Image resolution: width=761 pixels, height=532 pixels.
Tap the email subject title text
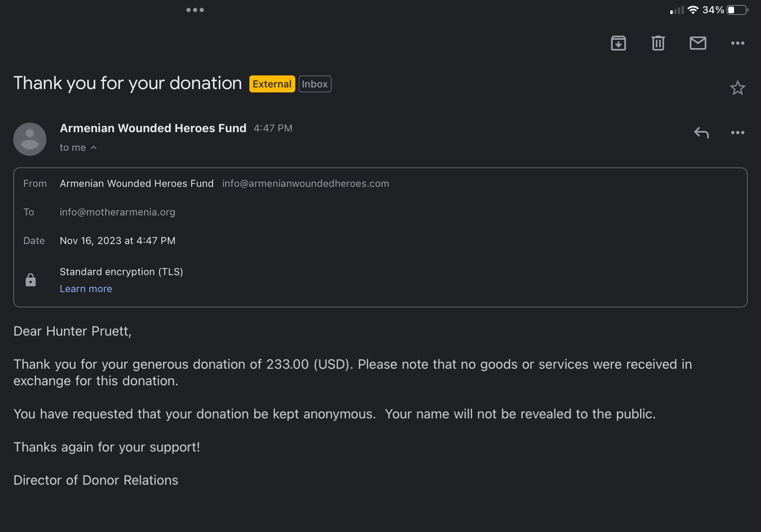(128, 83)
